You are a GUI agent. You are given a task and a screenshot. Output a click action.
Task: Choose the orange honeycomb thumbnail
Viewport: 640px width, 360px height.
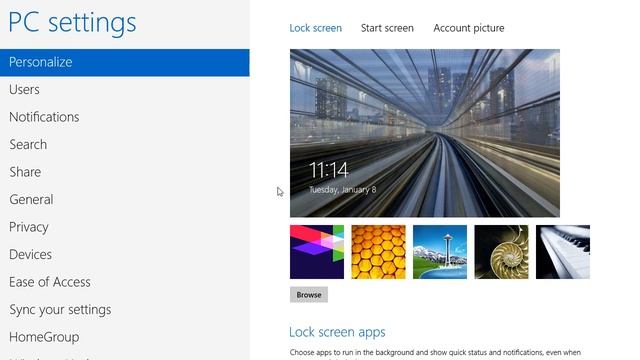pyautogui.click(x=378, y=252)
